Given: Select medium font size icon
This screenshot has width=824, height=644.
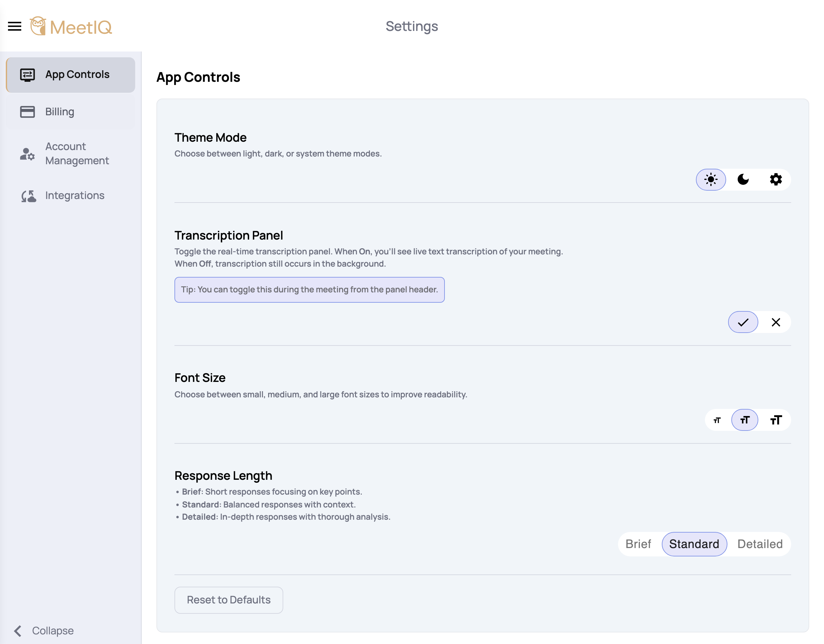Looking at the screenshot, I should click(744, 420).
